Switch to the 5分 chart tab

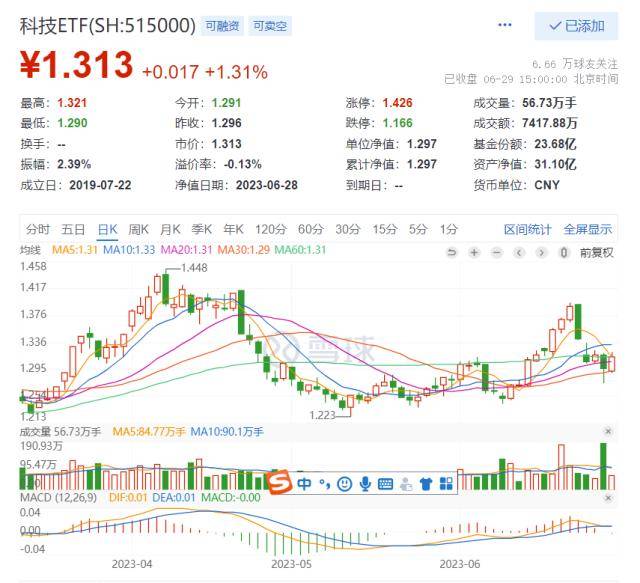click(x=418, y=229)
